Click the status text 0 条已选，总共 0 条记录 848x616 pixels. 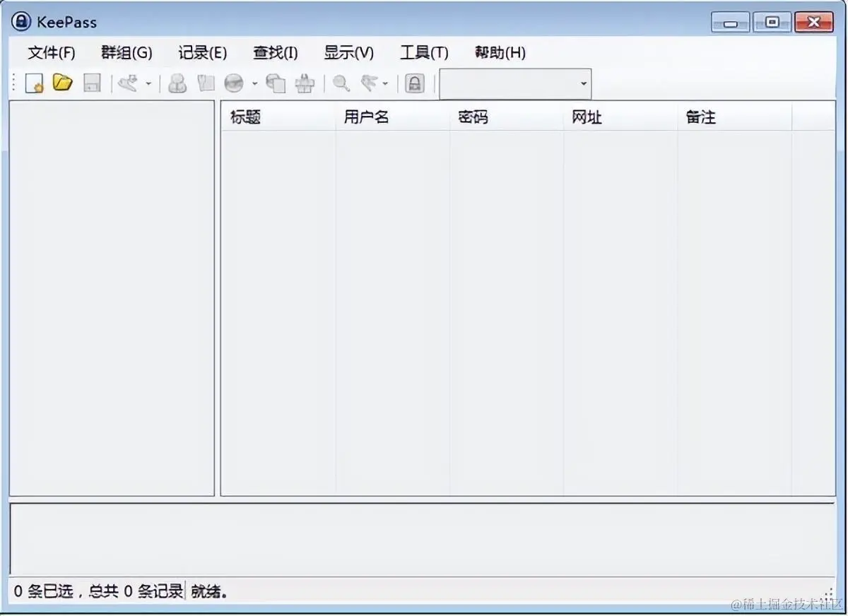(x=98, y=591)
